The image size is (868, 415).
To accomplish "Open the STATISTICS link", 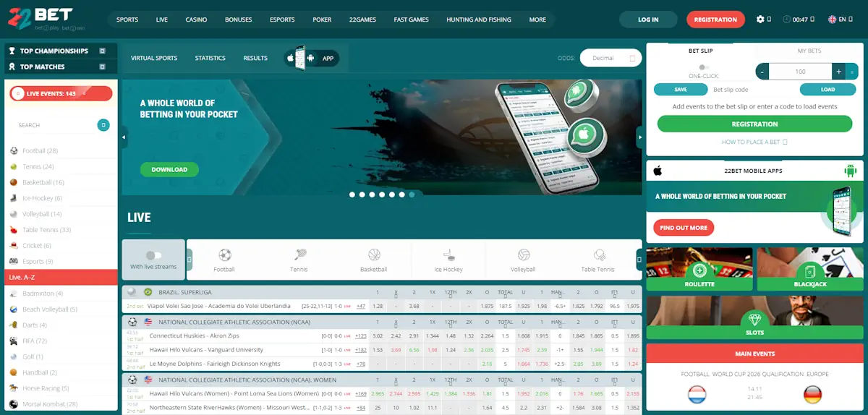I will pyautogui.click(x=210, y=58).
